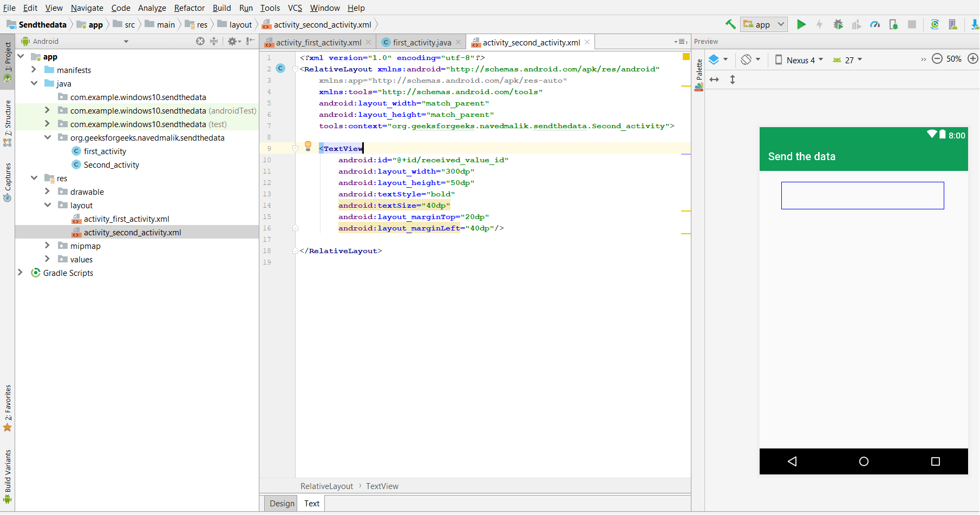Screen dimensions: 980x515
Task: Toggle the Captures tool window sidebar tab
Action: click(8, 182)
